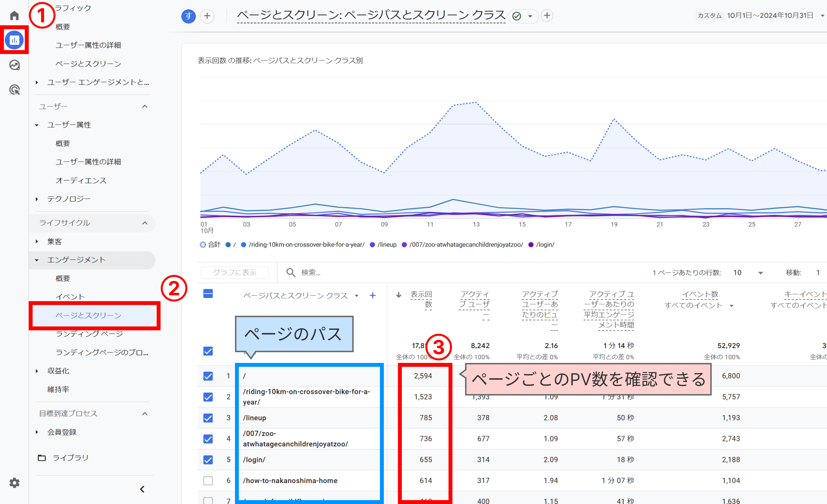The image size is (827, 504).
Task: Click the 合計 legend marker
Action: [x=203, y=245]
